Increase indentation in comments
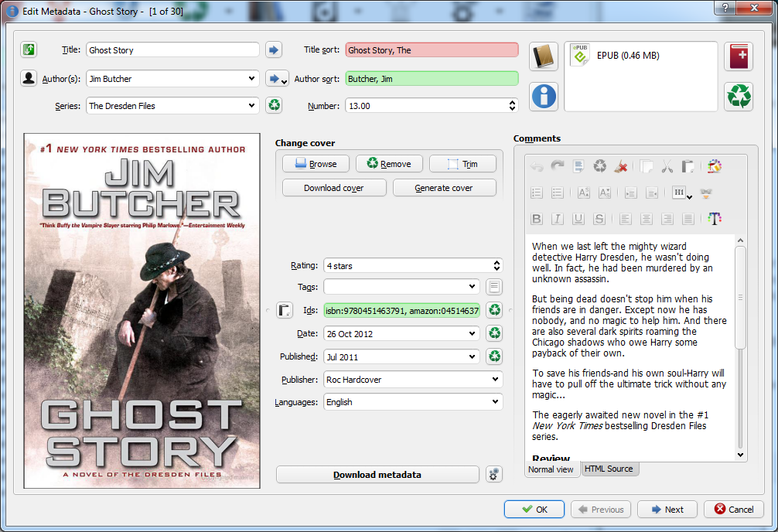 [x=630, y=193]
